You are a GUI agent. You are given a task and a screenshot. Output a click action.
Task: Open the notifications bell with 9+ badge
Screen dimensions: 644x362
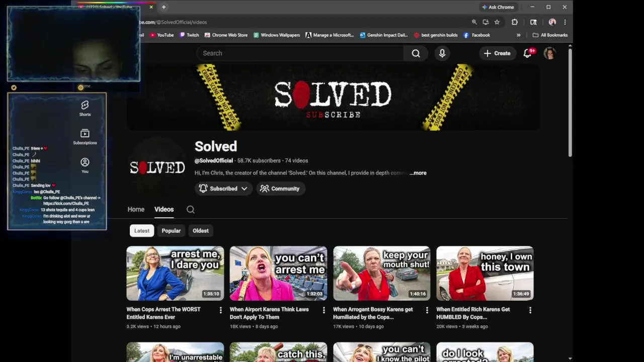(527, 53)
